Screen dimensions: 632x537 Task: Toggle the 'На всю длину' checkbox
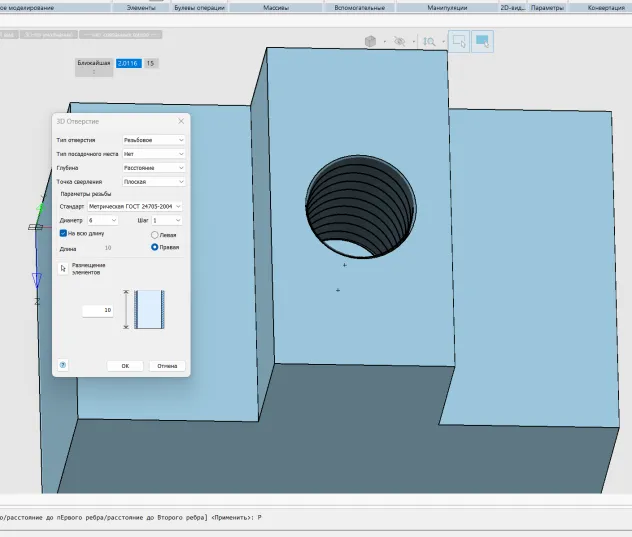[x=64, y=233]
